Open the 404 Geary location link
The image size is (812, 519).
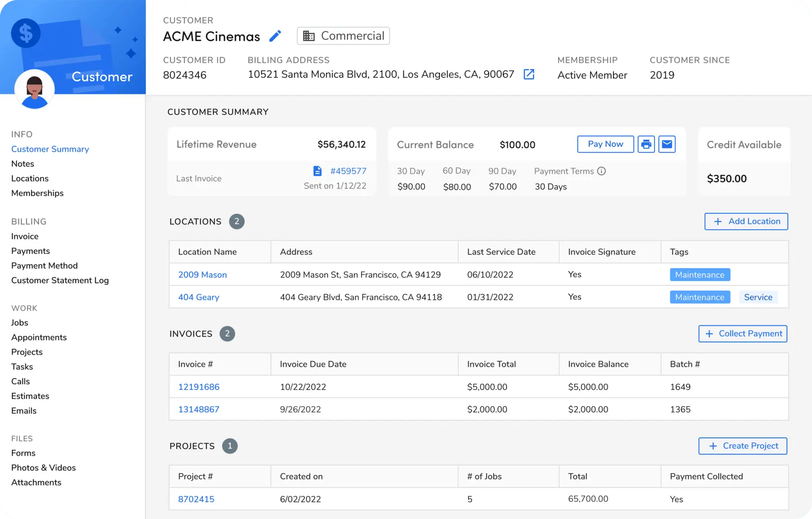198,297
